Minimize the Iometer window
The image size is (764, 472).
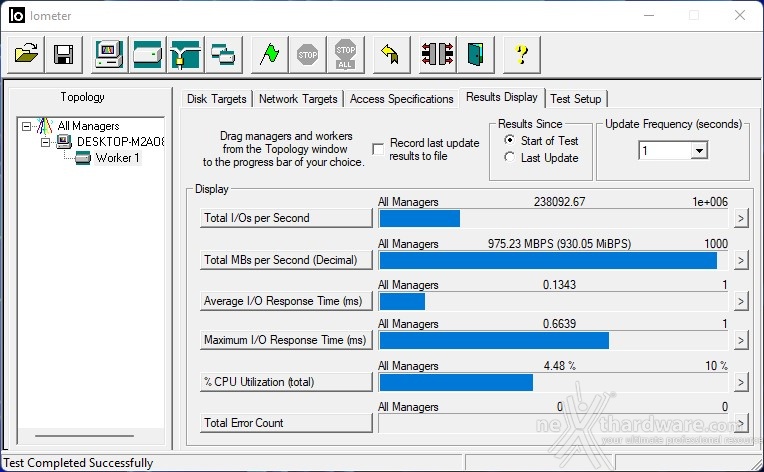tap(649, 15)
